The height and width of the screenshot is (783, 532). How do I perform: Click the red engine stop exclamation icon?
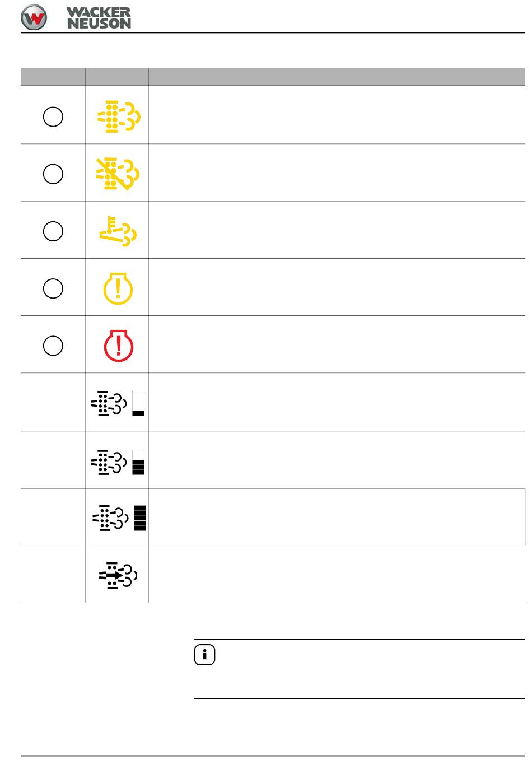point(119,345)
